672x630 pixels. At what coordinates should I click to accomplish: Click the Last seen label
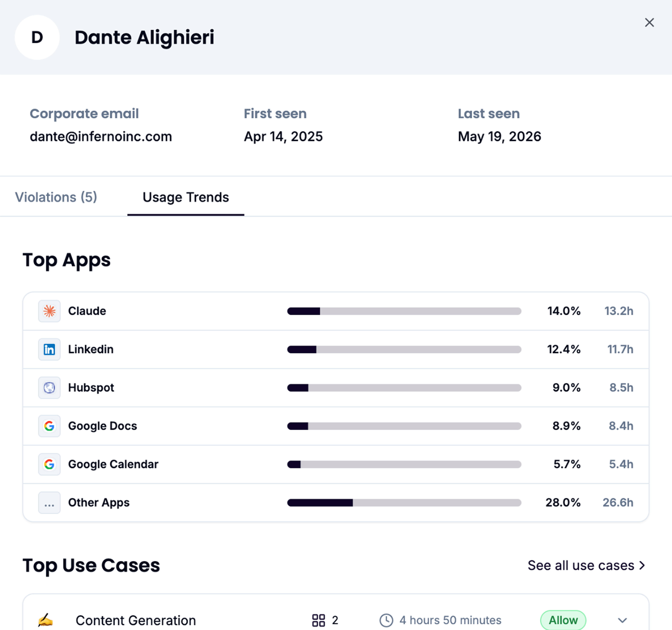pyautogui.click(x=489, y=114)
